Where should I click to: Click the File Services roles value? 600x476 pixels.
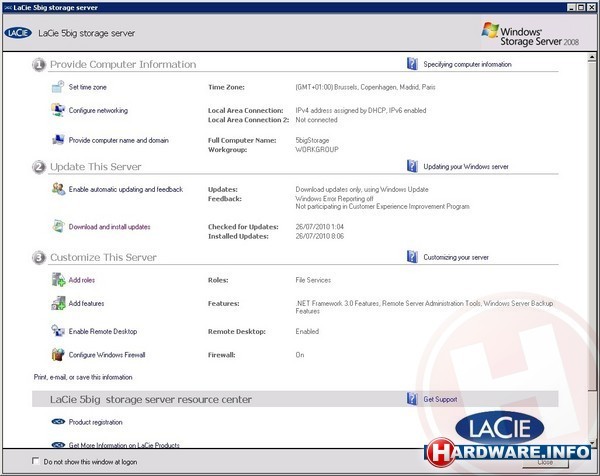313,280
